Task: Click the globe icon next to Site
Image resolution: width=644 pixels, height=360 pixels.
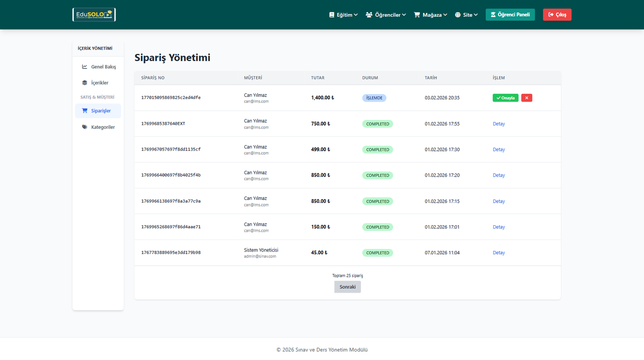Action: coord(458,15)
